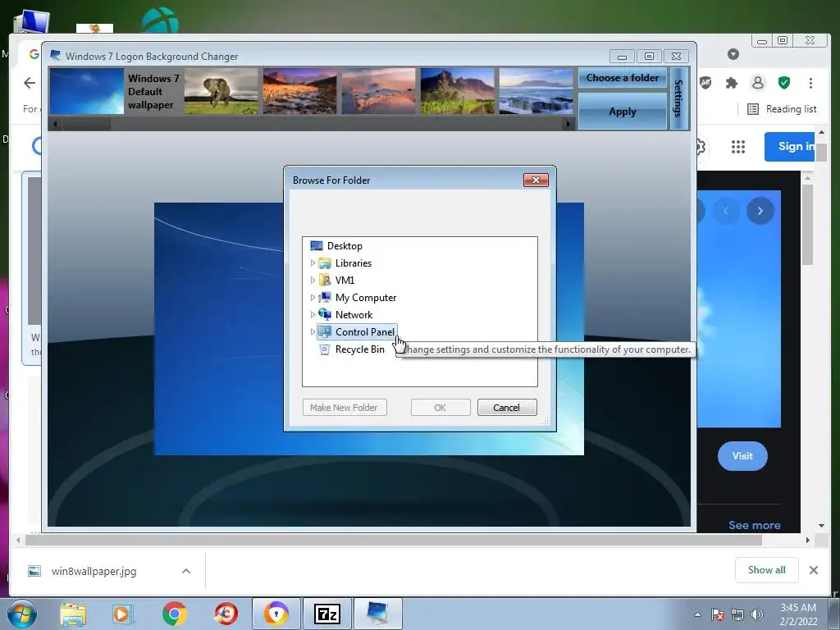
Task: Select the elephant wallpaper thumbnail
Action: click(x=221, y=91)
